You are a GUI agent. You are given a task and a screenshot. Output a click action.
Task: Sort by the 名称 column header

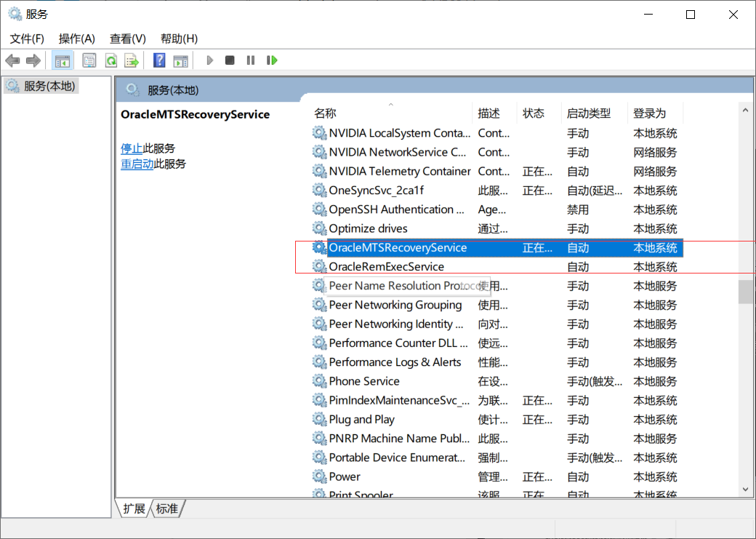(x=390, y=113)
